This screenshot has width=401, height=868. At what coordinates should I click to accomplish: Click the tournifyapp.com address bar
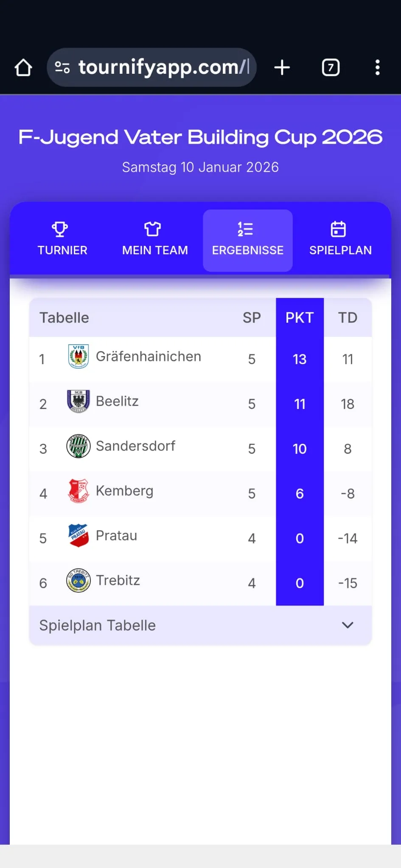click(x=163, y=67)
